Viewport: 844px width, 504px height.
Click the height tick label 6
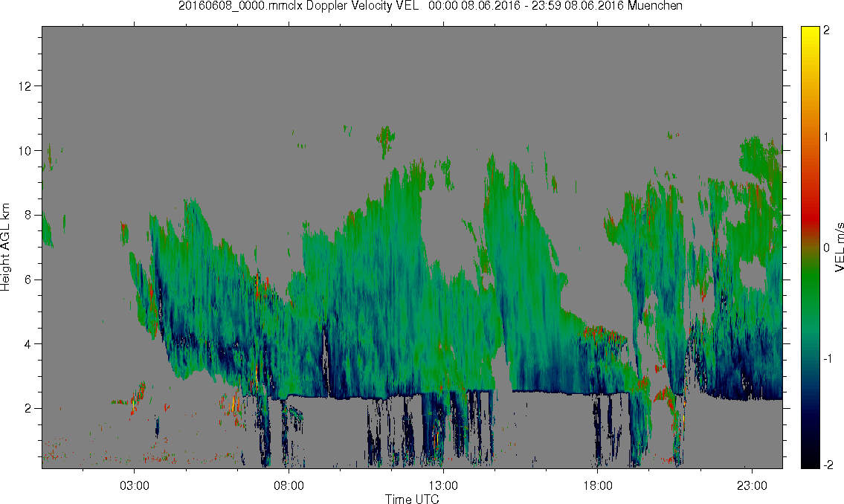[28, 280]
